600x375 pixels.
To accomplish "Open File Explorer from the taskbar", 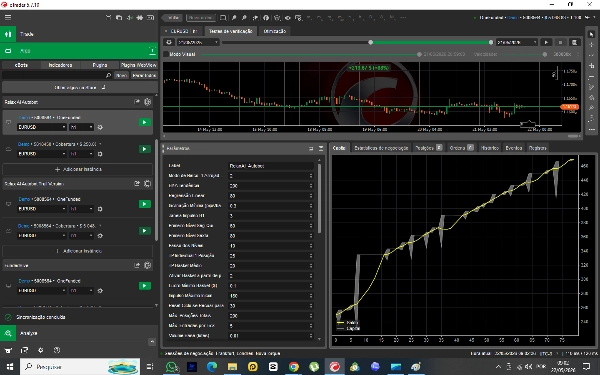I will click(232, 367).
